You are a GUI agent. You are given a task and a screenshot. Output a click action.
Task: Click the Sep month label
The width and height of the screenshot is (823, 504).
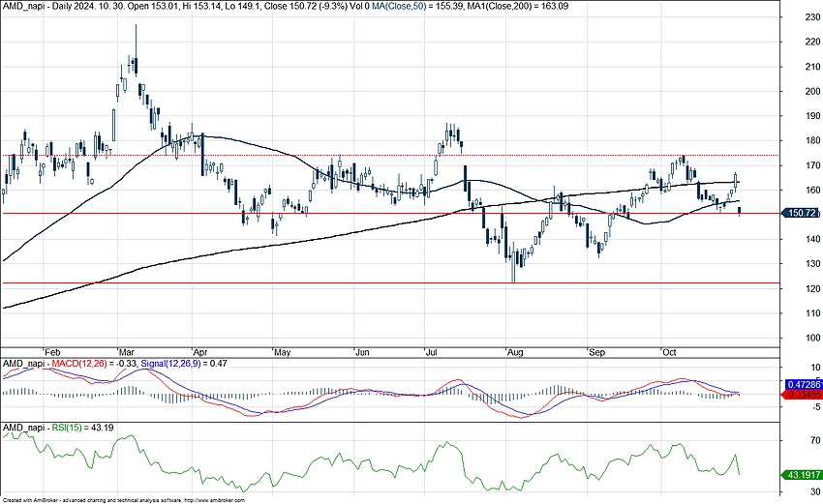pyautogui.click(x=596, y=352)
